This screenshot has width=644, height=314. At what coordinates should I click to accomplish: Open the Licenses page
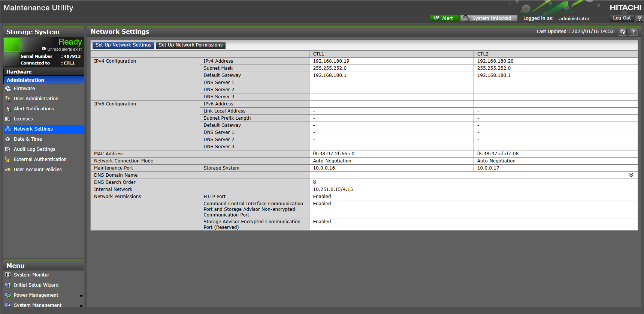(x=23, y=119)
